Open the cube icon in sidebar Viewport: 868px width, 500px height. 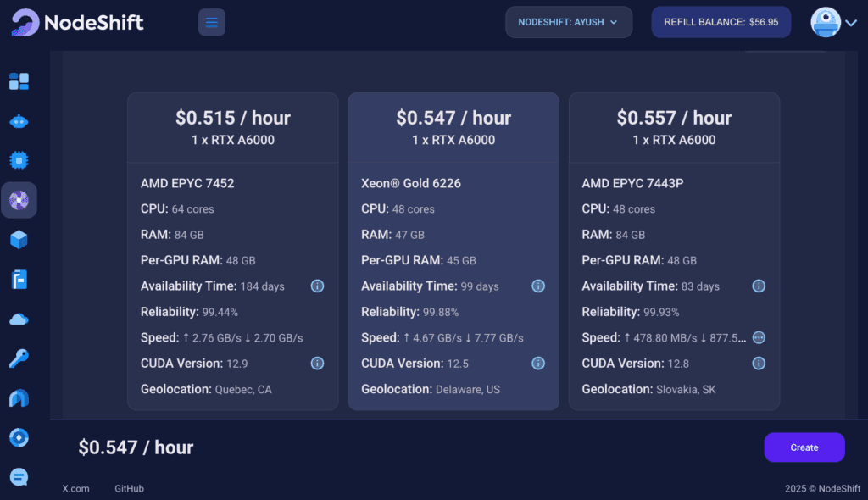click(x=19, y=240)
